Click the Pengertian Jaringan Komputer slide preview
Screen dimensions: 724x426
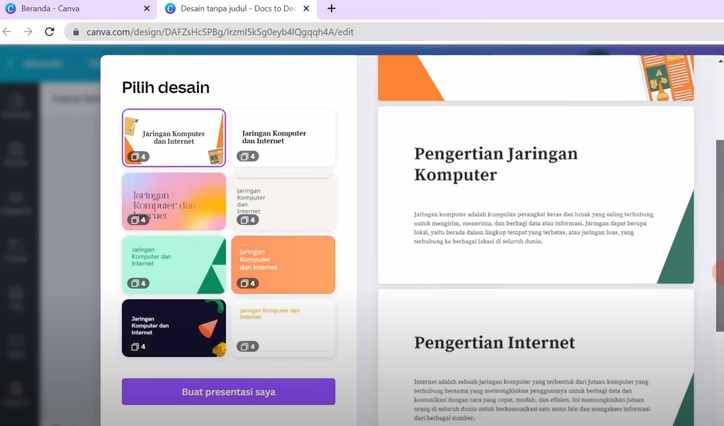pos(536,195)
